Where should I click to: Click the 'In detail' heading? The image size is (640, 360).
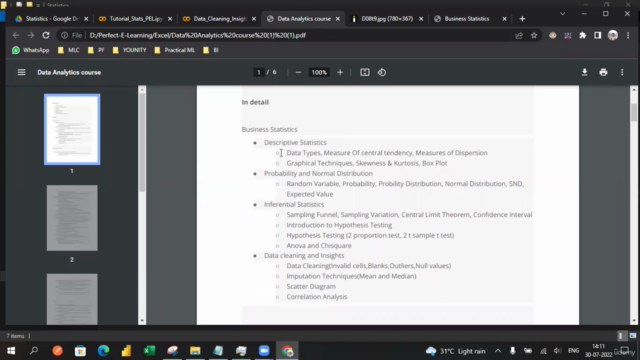[255, 102]
